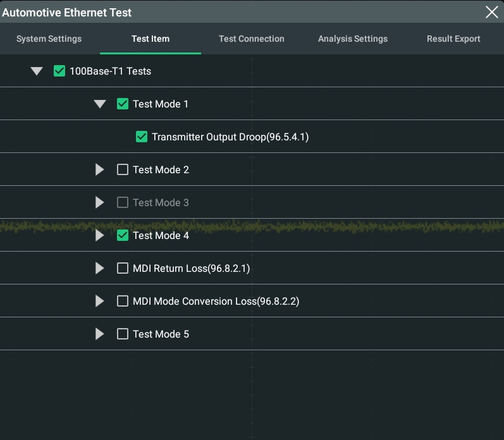
Task: Expand the Test Mode 5 group
Action: pyautogui.click(x=100, y=334)
